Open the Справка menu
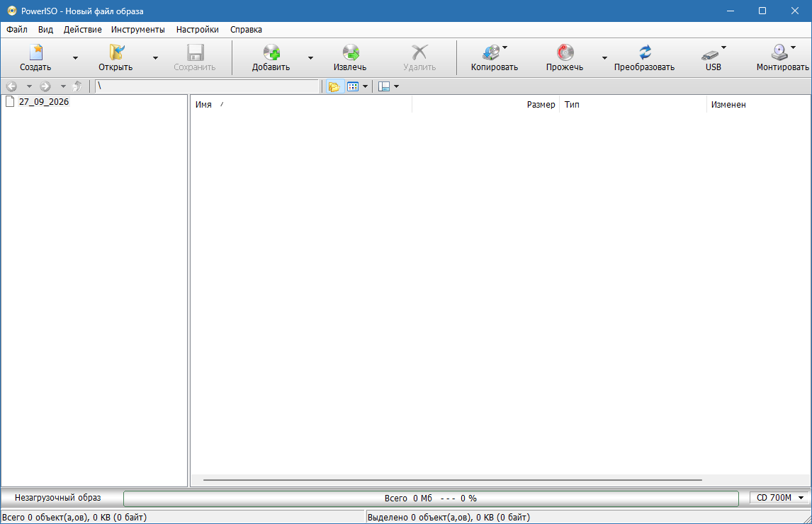 pyautogui.click(x=246, y=30)
